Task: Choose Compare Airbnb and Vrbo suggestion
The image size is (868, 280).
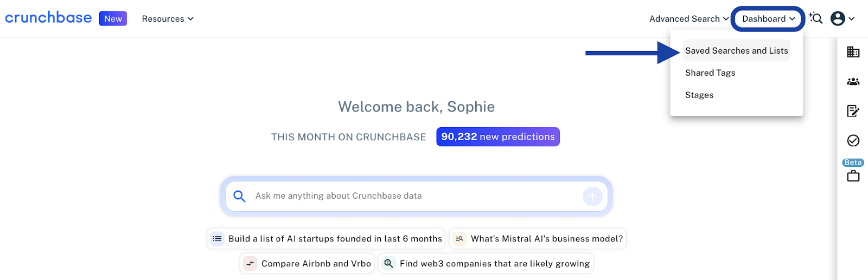Action: click(307, 263)
